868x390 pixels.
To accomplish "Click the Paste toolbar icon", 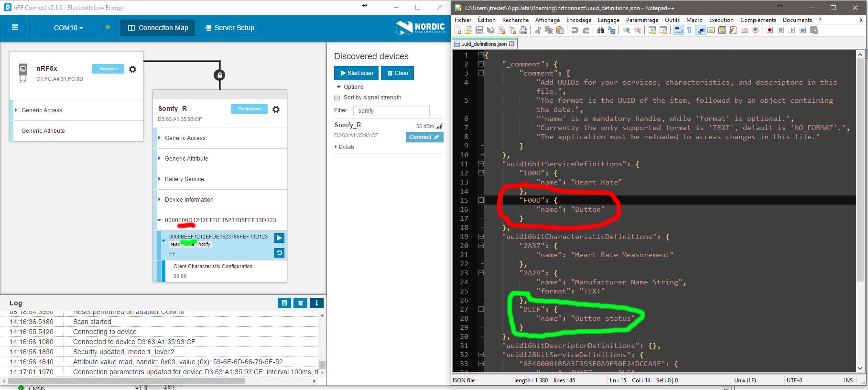I will coord(560,30).
